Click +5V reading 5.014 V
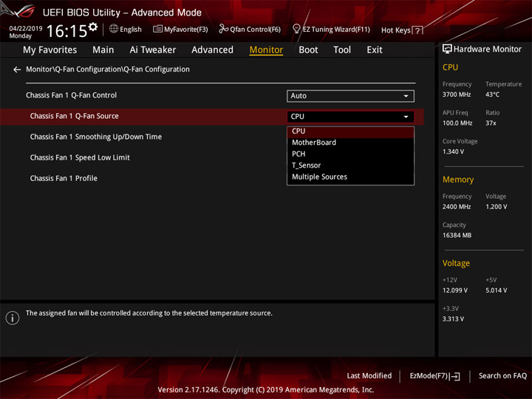Screen dimensions: 532x399 coord(496,290)
